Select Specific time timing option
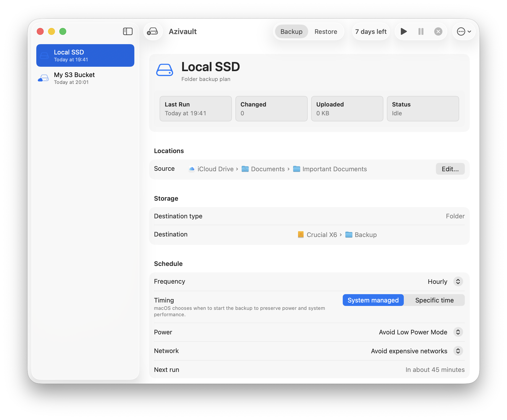This screenshot has height=420, width=507. click(434, 300)
